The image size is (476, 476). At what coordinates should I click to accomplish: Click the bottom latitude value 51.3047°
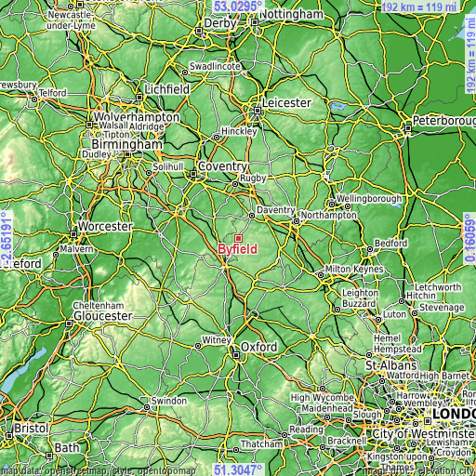pyautogui.click(x=238, y=469)
